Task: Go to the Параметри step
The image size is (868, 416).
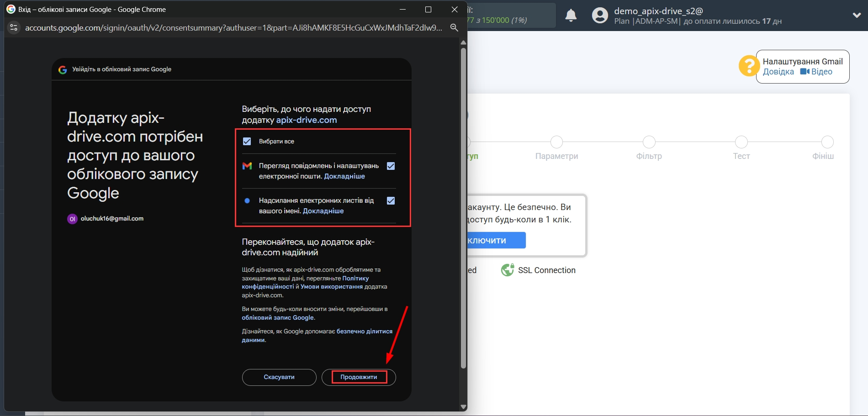Action: [x=556, y=142]
